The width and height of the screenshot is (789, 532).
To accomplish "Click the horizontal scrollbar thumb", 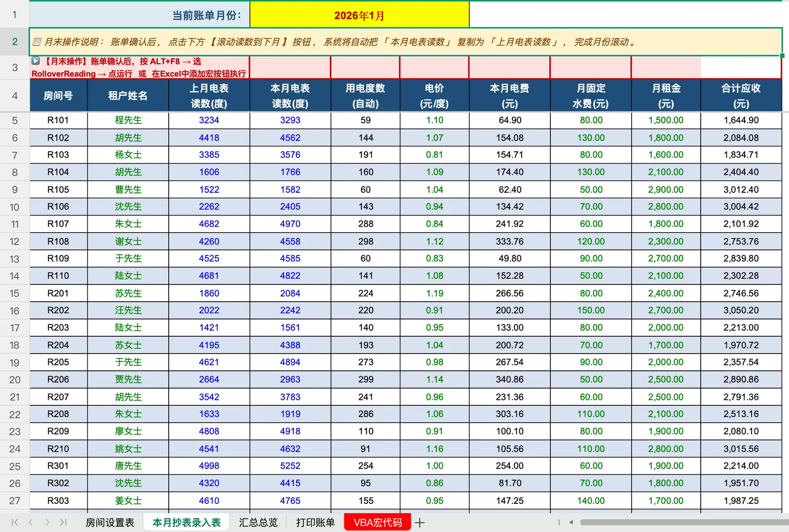I will coord(684,522).
